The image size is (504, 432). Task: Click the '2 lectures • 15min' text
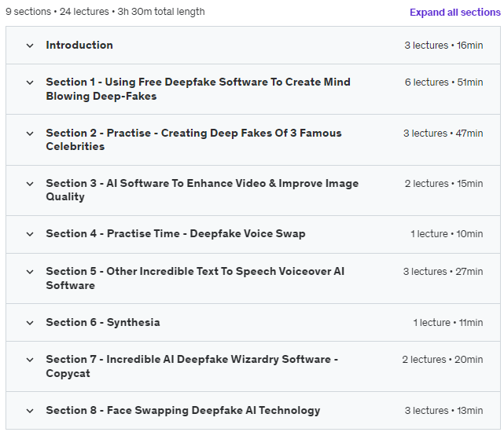click(x=443, y=183)
